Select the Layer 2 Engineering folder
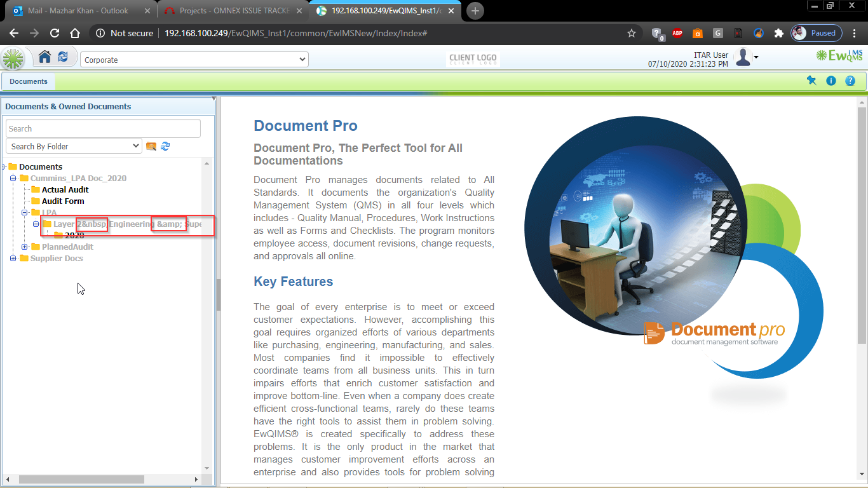Screen dimensions: 868x488 point(128,224)
